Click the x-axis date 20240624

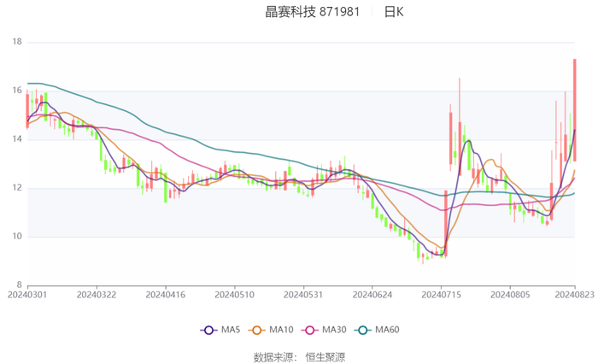[x=372, y=295]
